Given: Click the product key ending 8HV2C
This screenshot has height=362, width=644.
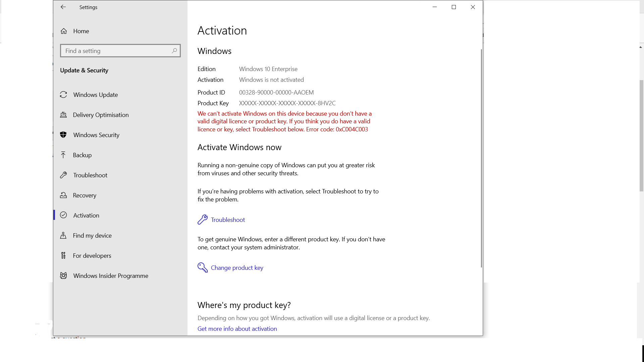Looking at the screenshot, I should point(287,103).
